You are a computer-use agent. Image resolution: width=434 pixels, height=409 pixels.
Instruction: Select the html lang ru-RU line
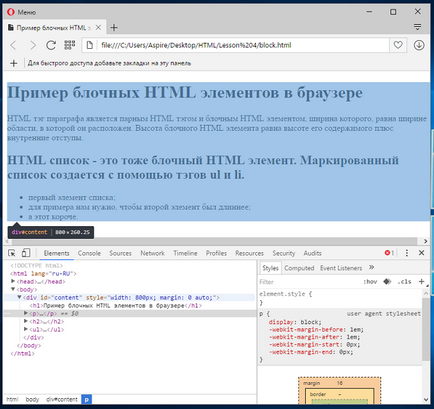(x=44, y=273)
